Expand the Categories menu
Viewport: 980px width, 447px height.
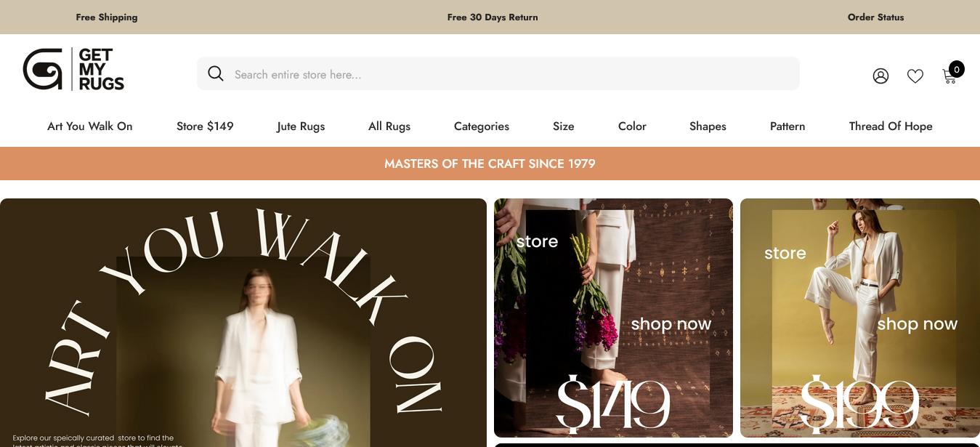(482, 126)
